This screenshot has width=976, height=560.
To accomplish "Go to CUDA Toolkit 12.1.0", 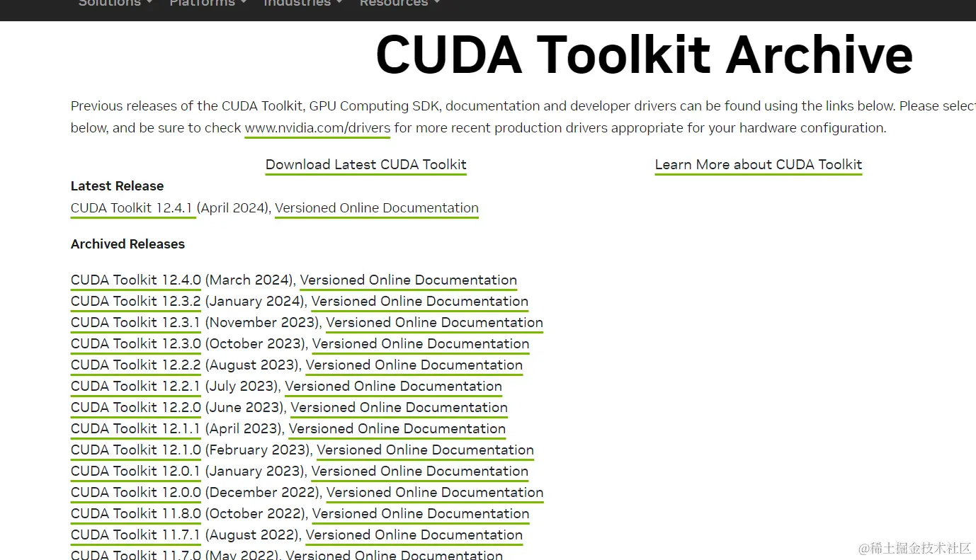I will pos(136,450).
